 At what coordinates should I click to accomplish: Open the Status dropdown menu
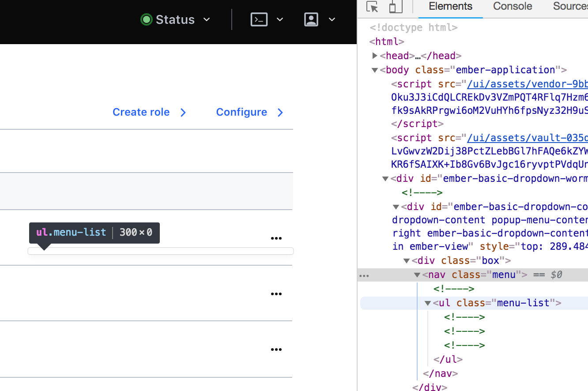[175, 19]
